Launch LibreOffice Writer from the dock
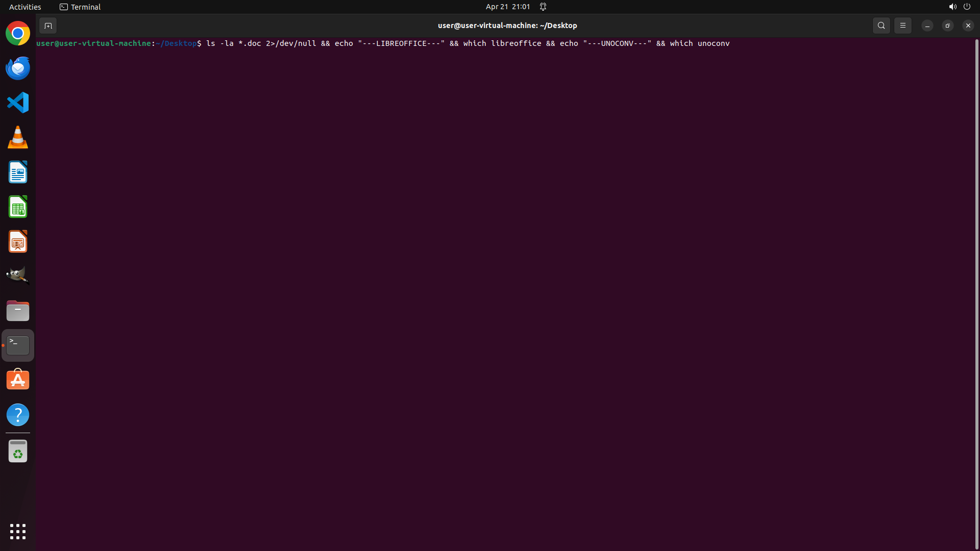Screen dimensions: 980x551 coord(18,172)
